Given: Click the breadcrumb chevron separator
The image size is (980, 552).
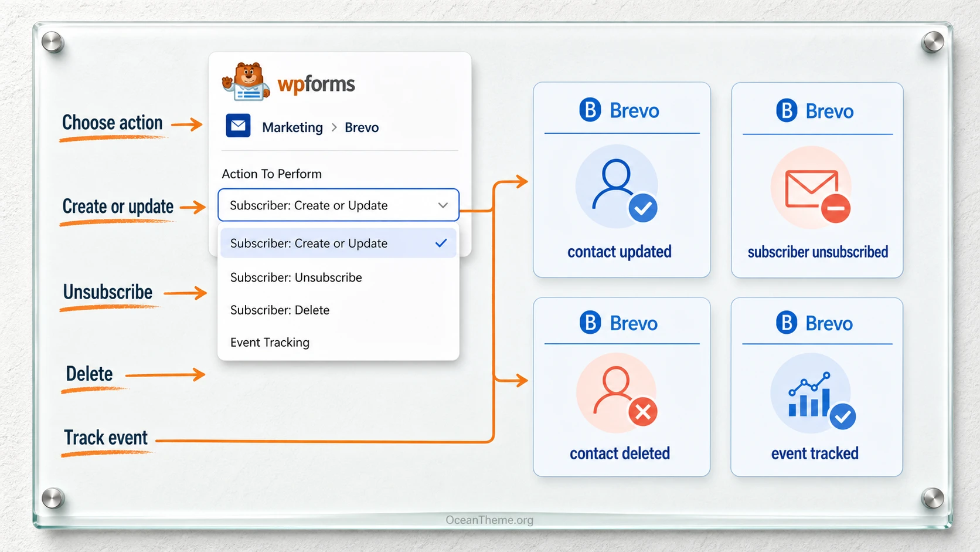Looking at the screenshot, I should tap(334, 127).
